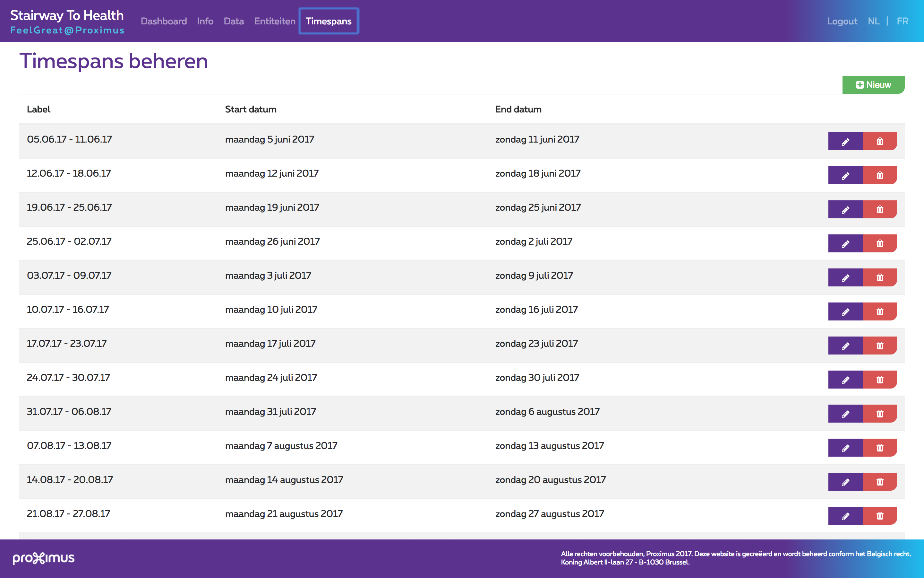
Task: Select start date maandag 14 augustus 2017
Action: 284,480
